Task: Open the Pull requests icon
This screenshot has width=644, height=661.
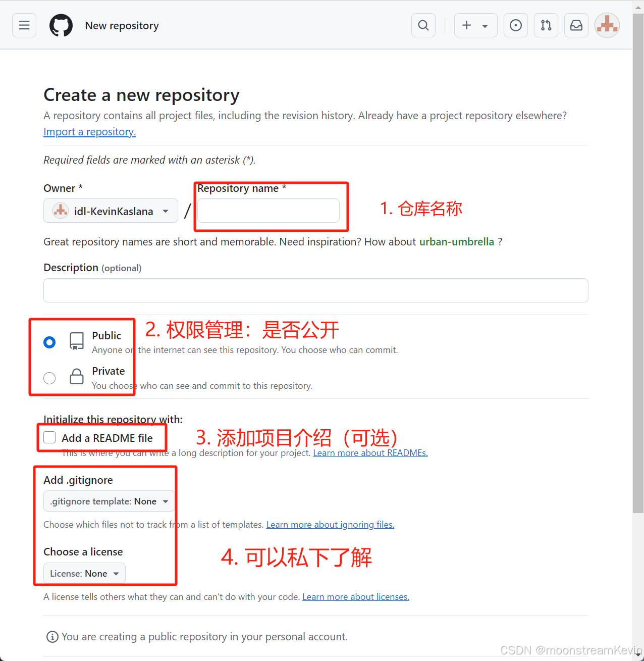Action: 546,25
